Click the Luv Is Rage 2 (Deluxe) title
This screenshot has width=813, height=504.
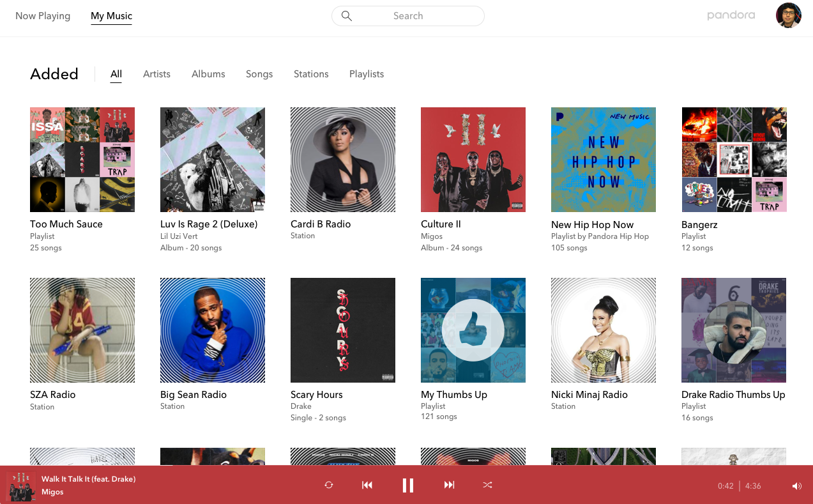coord(209,224)
